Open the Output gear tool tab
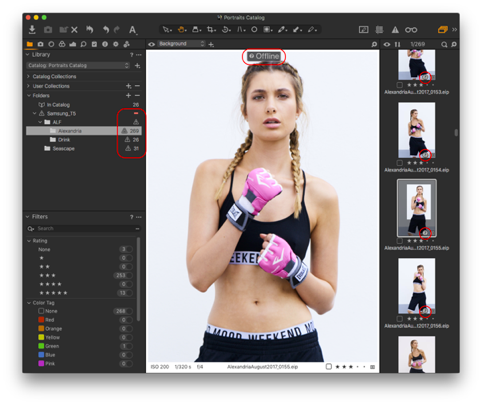 coord(116,44)
